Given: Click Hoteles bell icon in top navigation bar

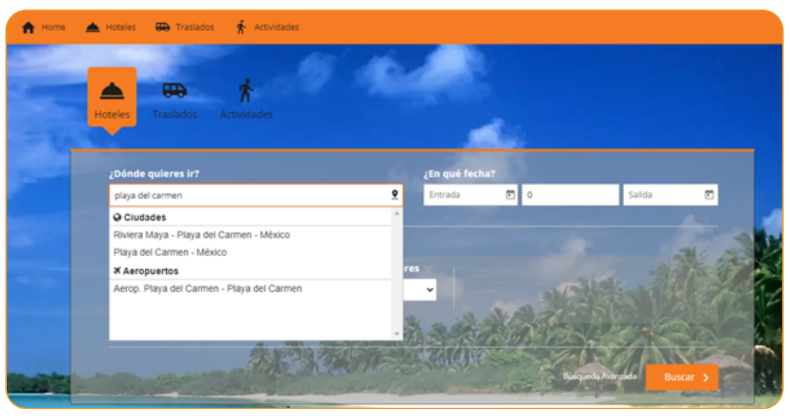Looking at the screenshot, I should pos(92,27).
